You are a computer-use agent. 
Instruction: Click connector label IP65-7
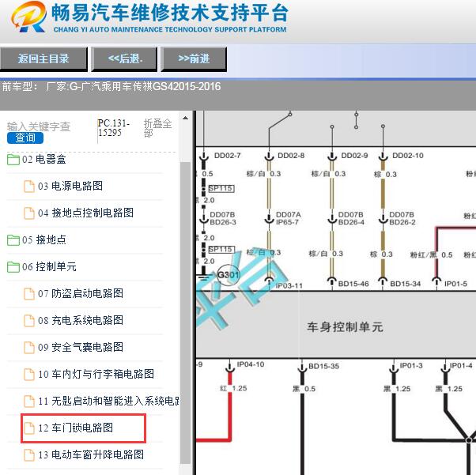coord(287,222)
